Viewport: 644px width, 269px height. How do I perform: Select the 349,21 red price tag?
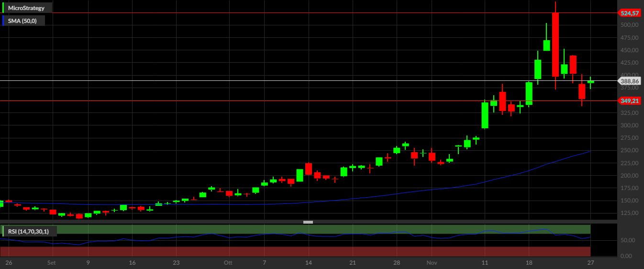(628, 101)
